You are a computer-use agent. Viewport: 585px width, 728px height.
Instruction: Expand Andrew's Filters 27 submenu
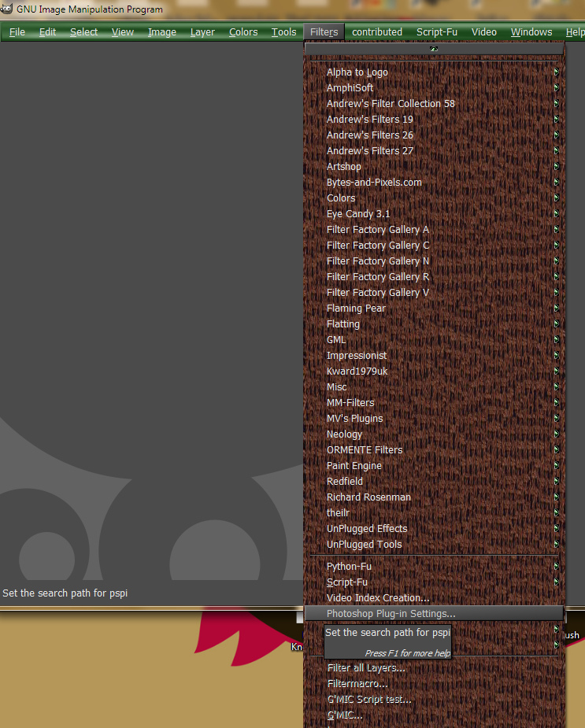pos(434,151)
